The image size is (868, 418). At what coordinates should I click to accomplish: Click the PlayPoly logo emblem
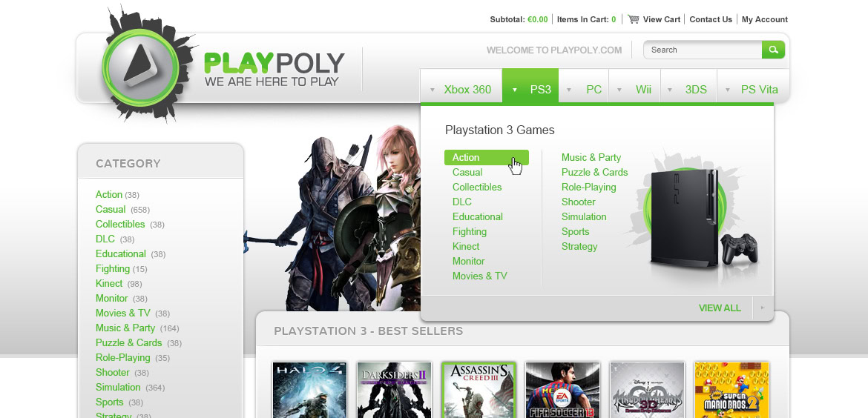[141, 67]
